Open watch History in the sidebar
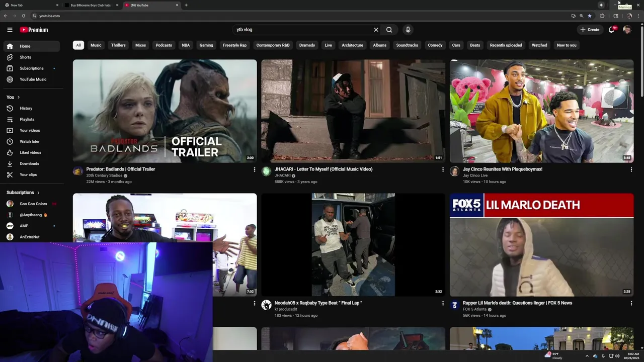Image resolution: width=644 pixels, height=362 pixels. (32, 108)
